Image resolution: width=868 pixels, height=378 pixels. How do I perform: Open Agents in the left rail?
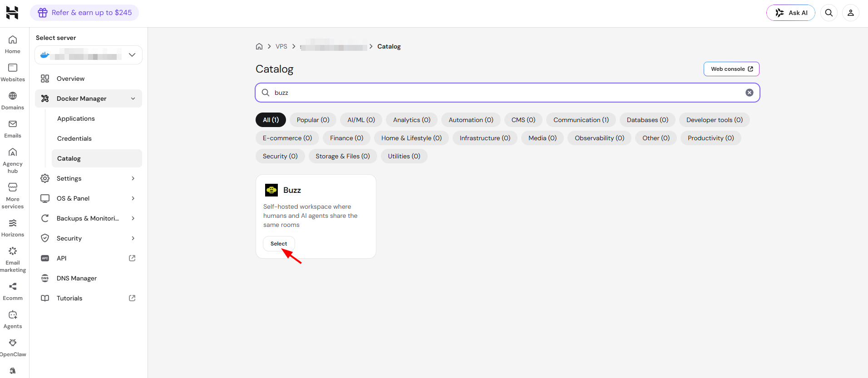[x=13, y=319]
